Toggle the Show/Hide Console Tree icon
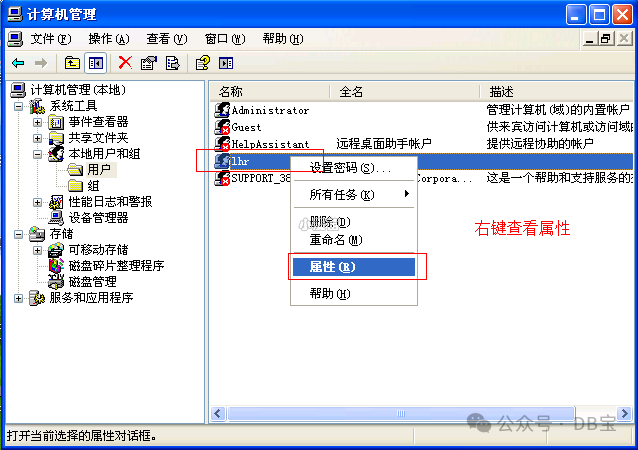638x450 pixels. [x=96, y=63]
